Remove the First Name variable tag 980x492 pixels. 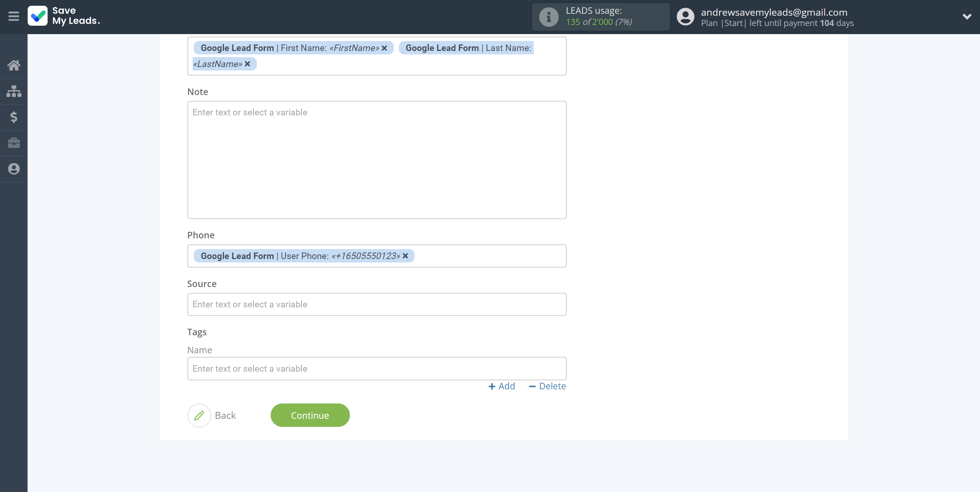(x=384, y=48)
